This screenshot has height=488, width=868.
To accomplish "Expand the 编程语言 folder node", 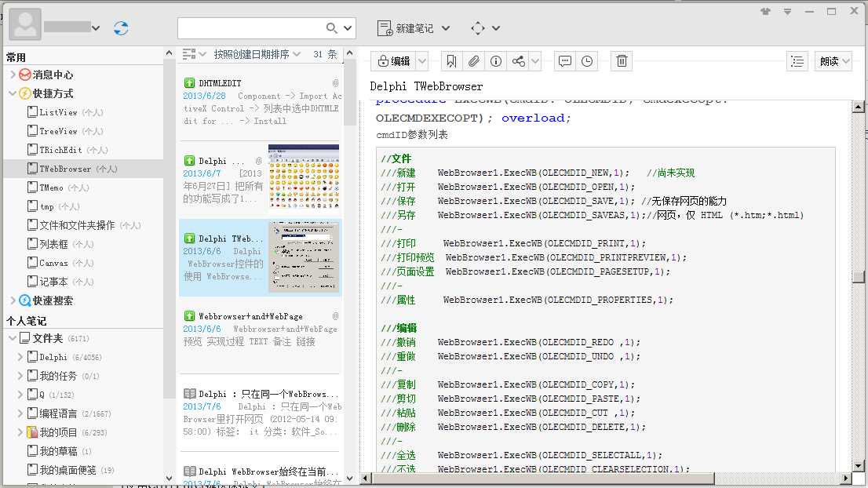I will [20, 413].
